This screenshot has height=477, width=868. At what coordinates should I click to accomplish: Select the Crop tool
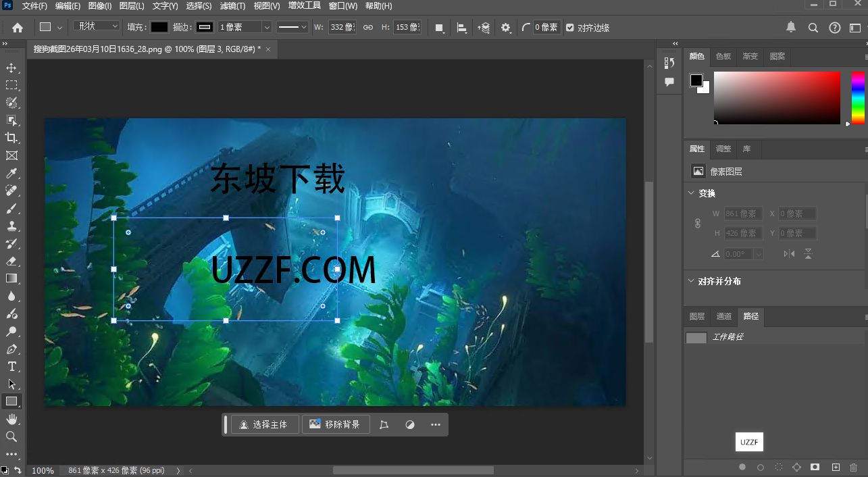(x=11, y=138)
